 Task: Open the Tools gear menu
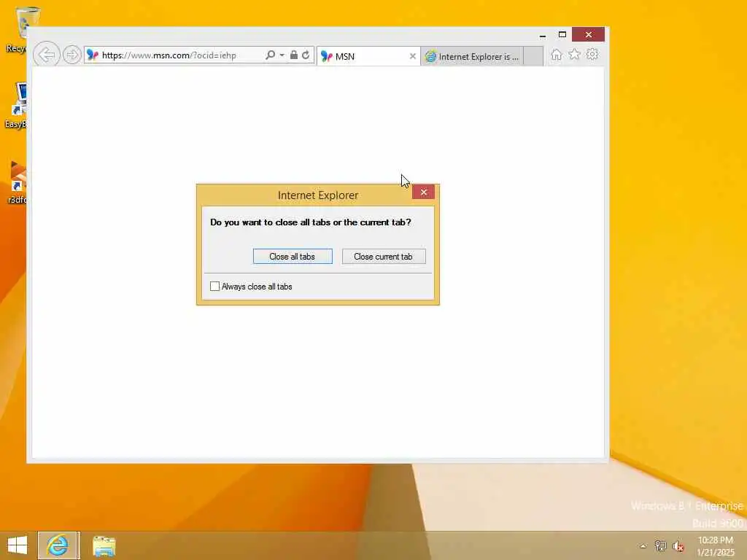pyautogui.click(x=592, y=54)
